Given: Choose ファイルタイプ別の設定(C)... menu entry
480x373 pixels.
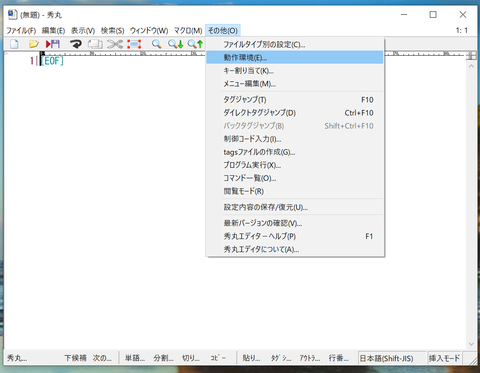Looking at the screenshot, I should coord(295,44).
